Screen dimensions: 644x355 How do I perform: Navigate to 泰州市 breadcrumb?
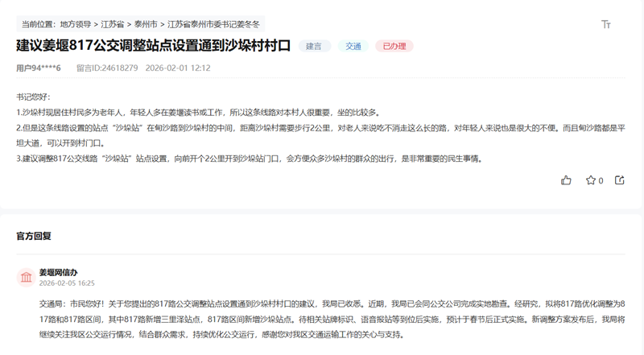146,24
